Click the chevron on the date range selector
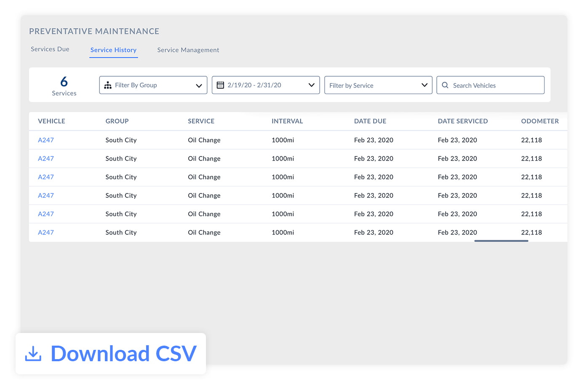Viewport: 588px width, 392px height. 312,85
